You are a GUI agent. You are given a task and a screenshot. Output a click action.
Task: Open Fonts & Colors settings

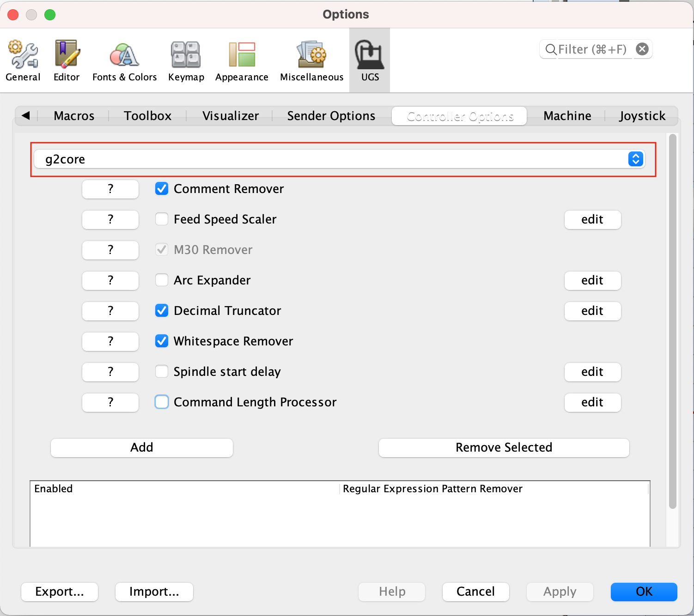click(124, 60)
